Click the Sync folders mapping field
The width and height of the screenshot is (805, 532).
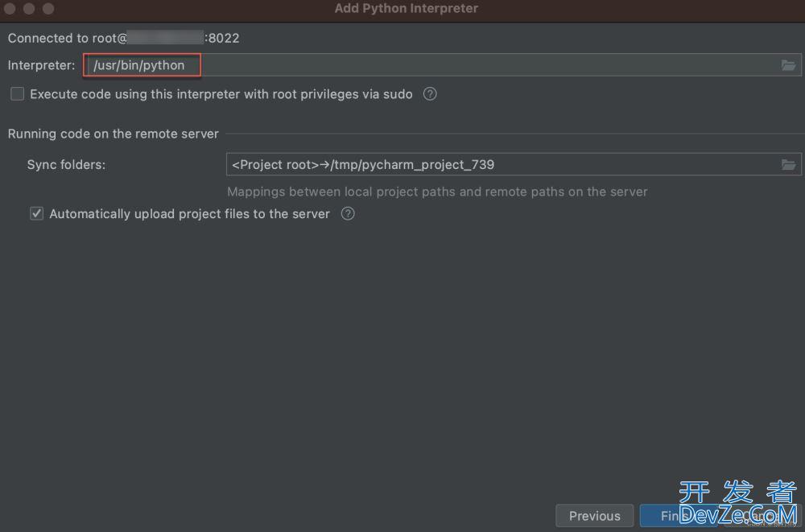pyautogui.click(x=514, y=164)
